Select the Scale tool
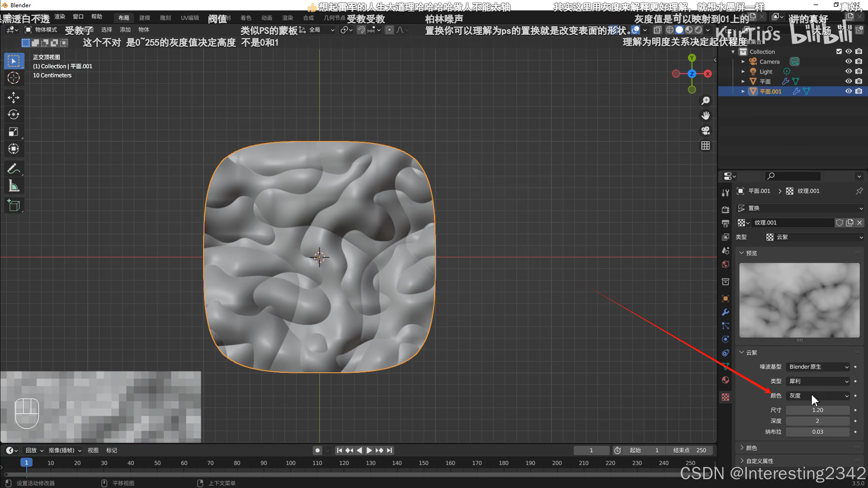Viewport: 868px width, 488px height. point(14,131)
